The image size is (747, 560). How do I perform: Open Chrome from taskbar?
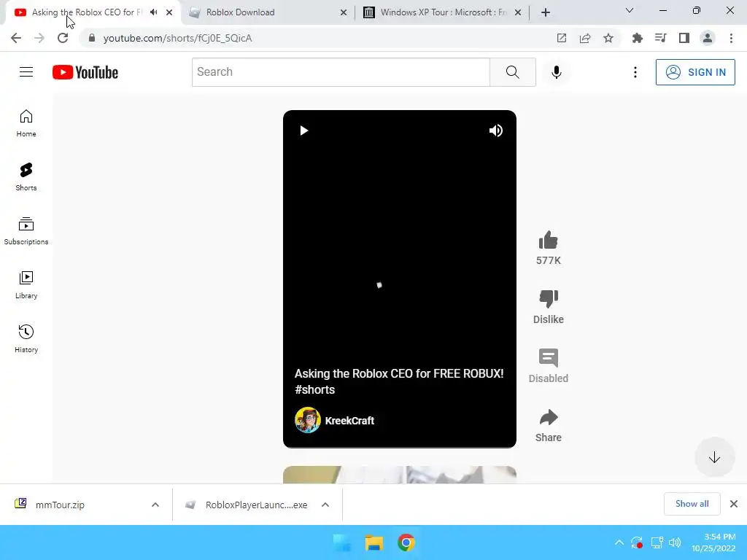tap(406, 542)
